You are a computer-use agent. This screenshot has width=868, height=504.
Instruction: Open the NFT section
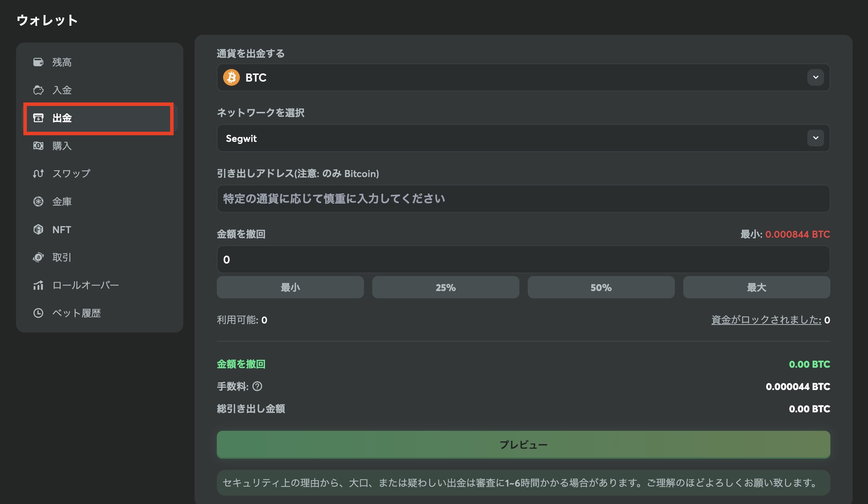click(x=100, y=229)
